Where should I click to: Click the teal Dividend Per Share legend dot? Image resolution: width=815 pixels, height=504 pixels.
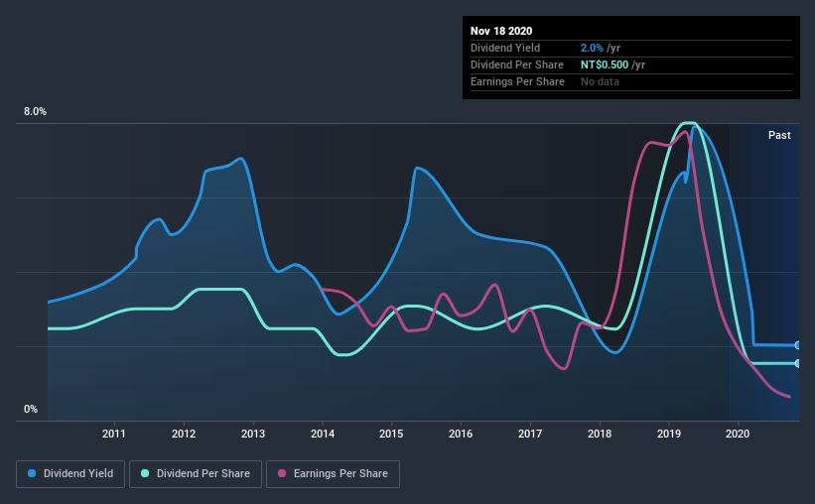(x=145, y=473)
